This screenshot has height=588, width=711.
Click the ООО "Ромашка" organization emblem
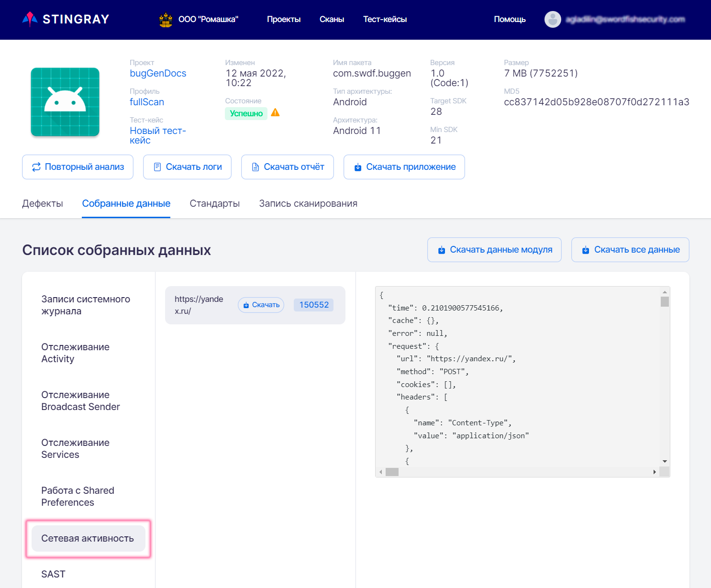(166, 20)
